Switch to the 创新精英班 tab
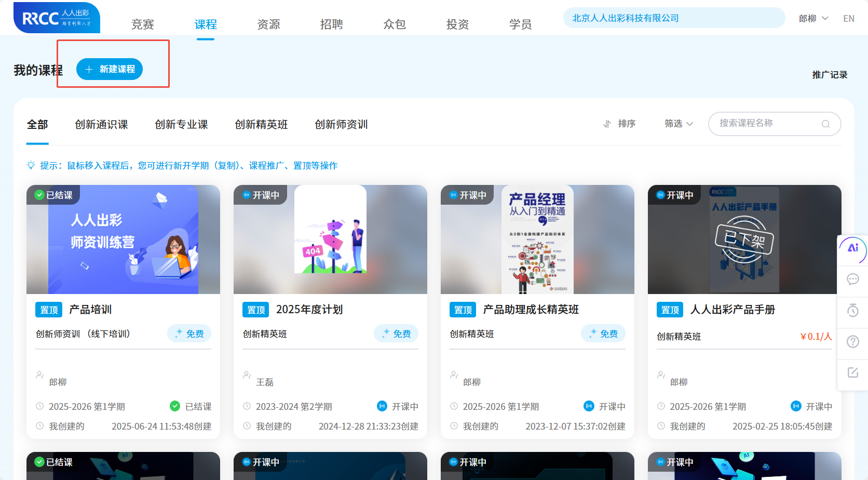868x480 pixels. click(x=261, y=124)
